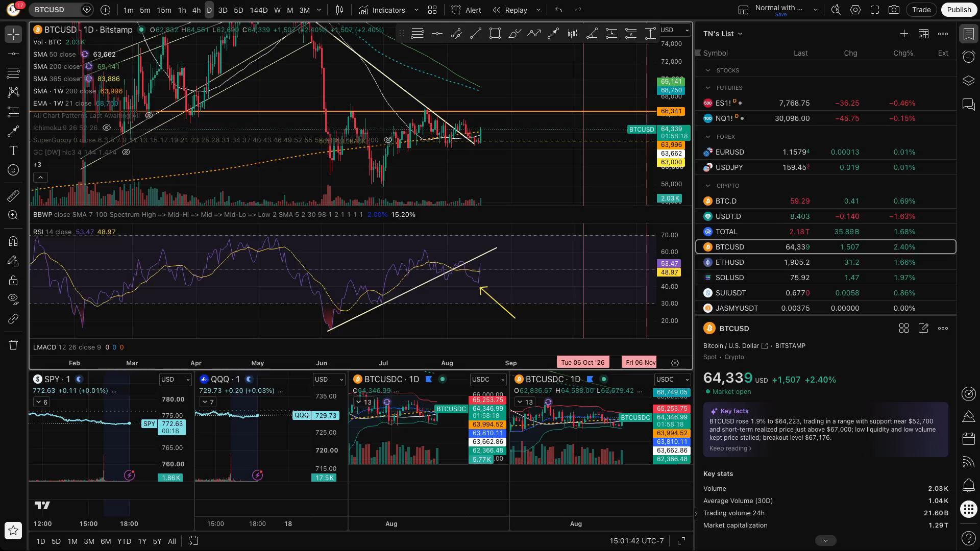Screen dimensions: 980x551
Task: Switch to the 4h timeframe
Action: click(196, 10)
